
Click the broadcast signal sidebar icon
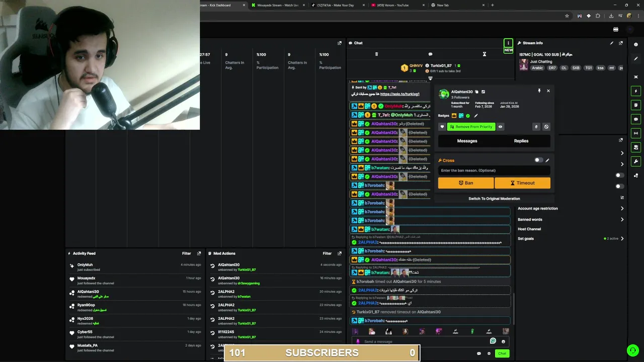[x=636, y=133]
